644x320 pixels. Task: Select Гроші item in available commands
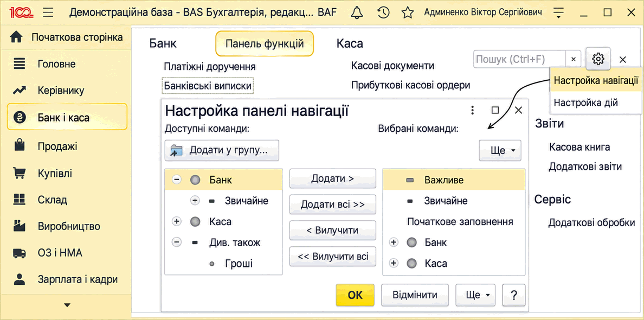tap(239, 264)
